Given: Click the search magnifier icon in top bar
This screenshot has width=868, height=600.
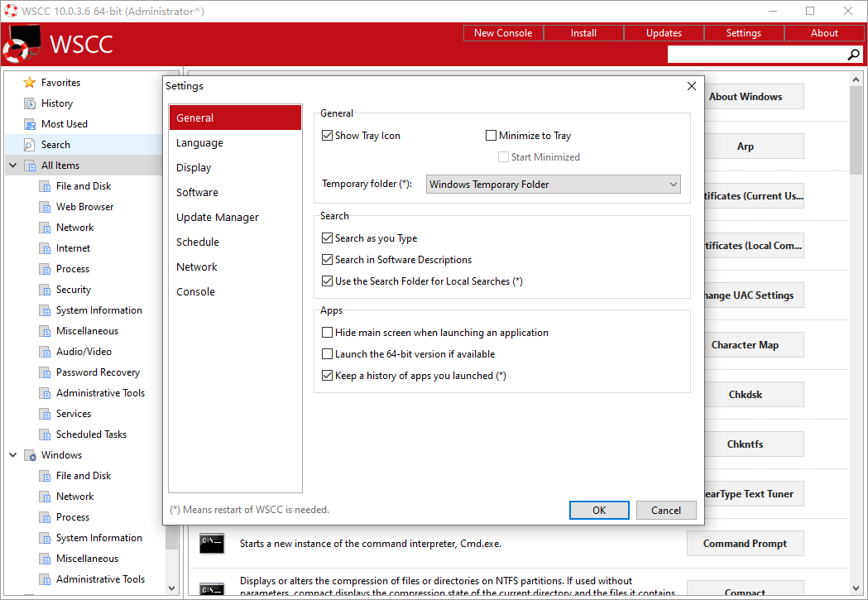Looking at the screenshot, I should click(x=854, y=55).
